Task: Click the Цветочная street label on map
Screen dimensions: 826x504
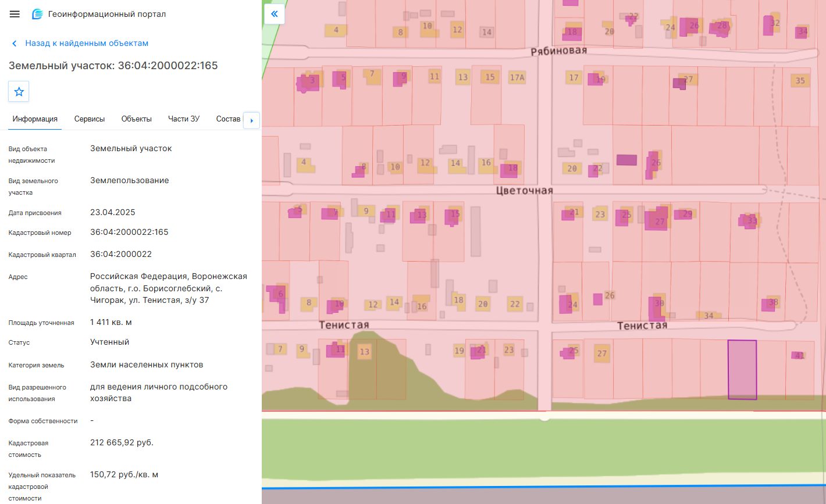Action: [x=525, y=191]
